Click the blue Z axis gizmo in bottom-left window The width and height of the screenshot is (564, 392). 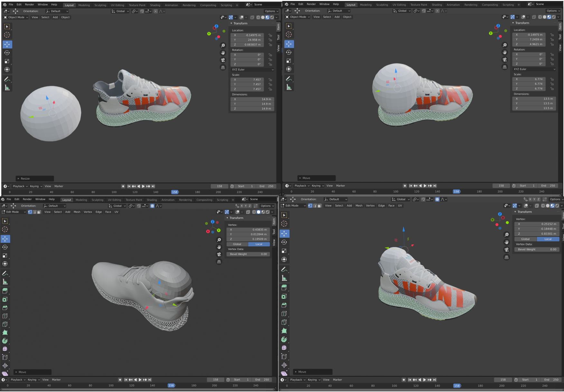212,222
